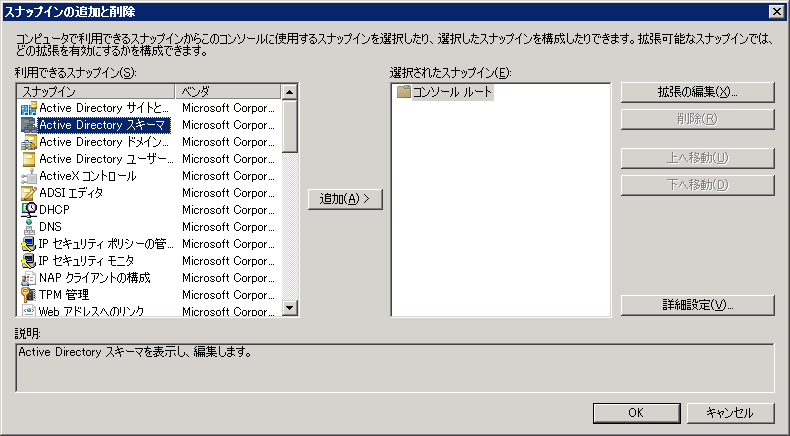Image resolution: width=790 pixels, height=436 pixels.
Task: Click the スナップイン column header
Action: [95, 92]
